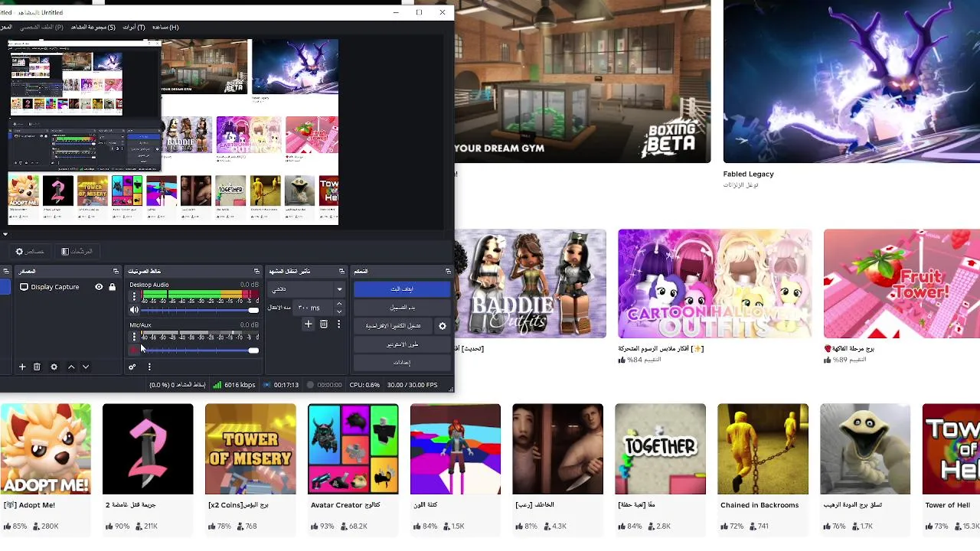Screen dimensions: 980x551
Task: Open Tower of Hell game thumbnail
Action: [951, 449]
